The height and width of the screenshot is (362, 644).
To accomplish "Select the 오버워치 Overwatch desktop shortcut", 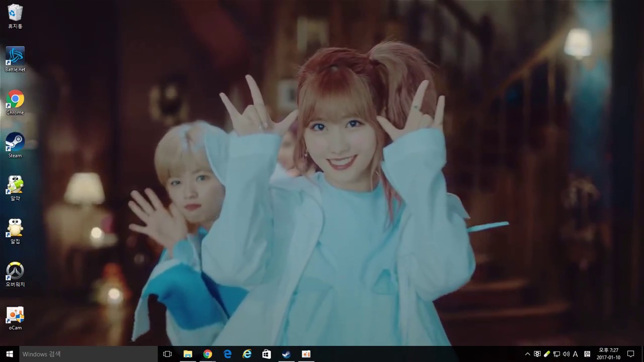I will (15, 274).
